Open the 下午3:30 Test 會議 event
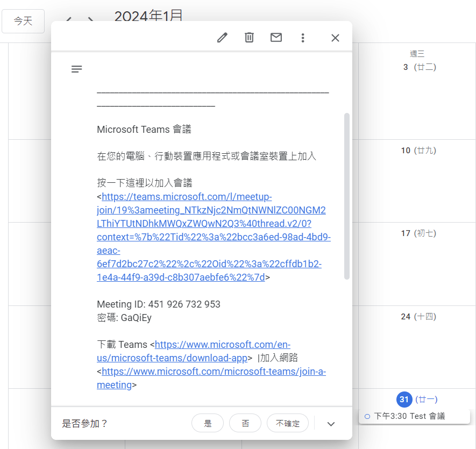 tap(414, 416)
